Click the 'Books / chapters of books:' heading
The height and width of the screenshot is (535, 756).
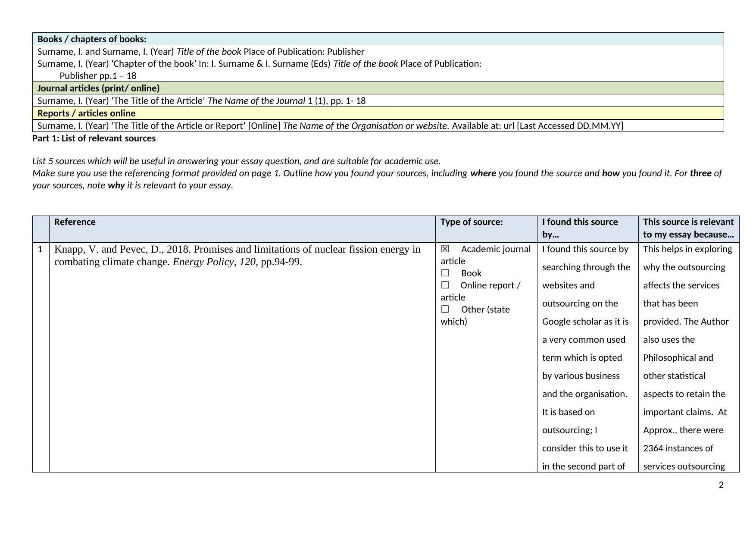(92, 39)
